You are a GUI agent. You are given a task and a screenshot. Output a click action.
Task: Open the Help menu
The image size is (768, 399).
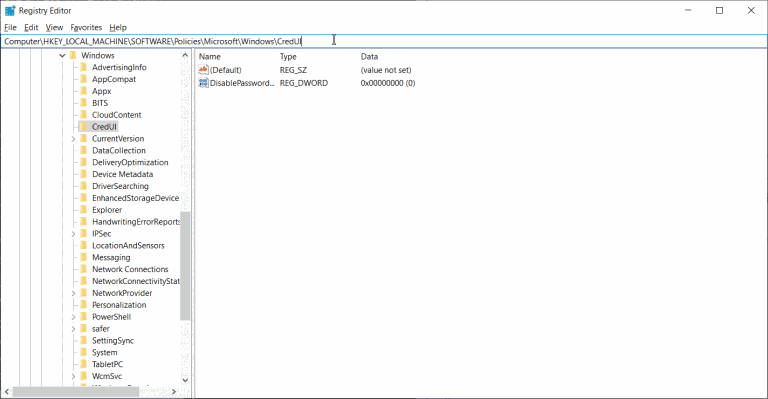tap(118, 27)
